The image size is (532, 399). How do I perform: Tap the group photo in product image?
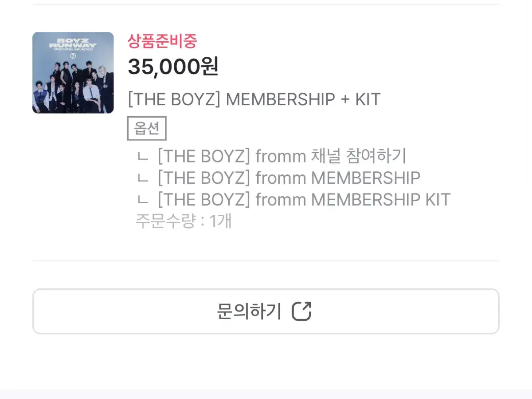point(73,87)
